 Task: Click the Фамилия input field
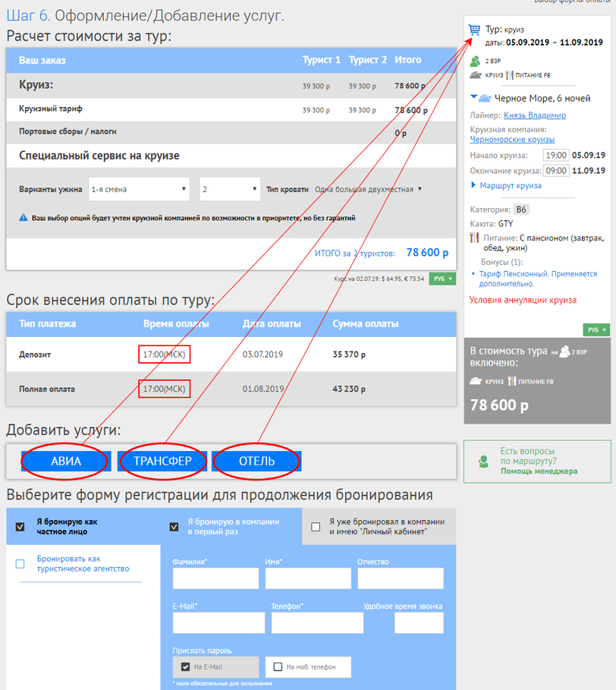(x=215, y=578)
